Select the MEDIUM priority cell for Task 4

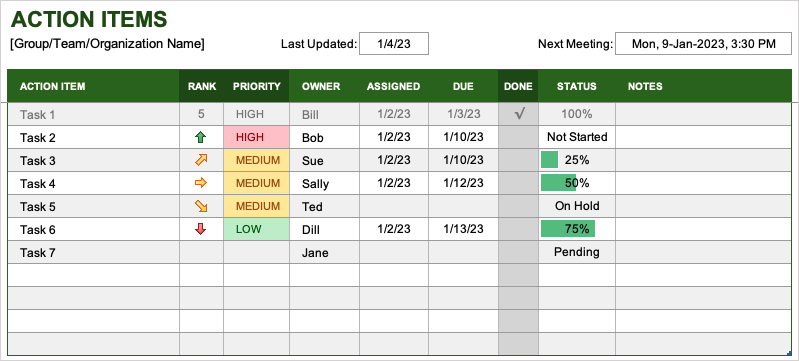256,183
